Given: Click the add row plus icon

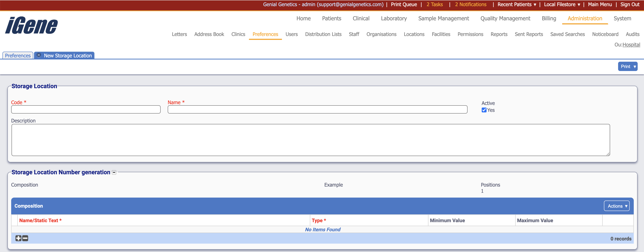Looking at the screenshot, I should (x=18, y=238).
